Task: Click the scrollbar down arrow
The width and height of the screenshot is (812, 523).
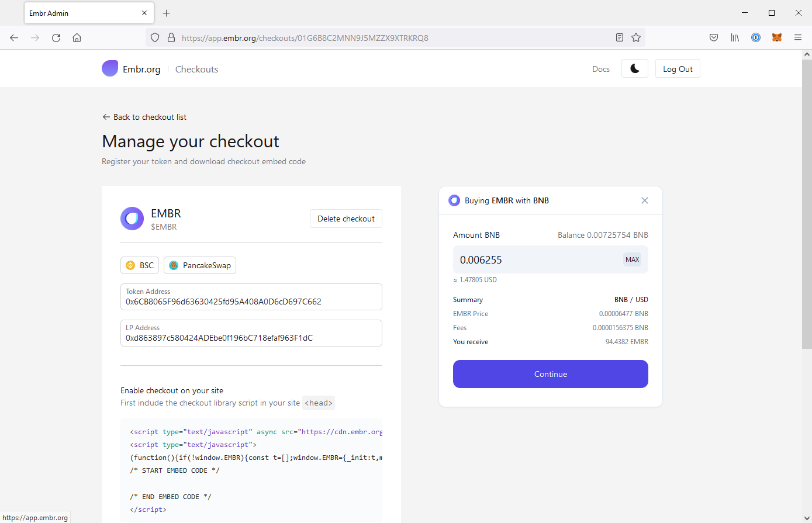Action: [807, 518]
